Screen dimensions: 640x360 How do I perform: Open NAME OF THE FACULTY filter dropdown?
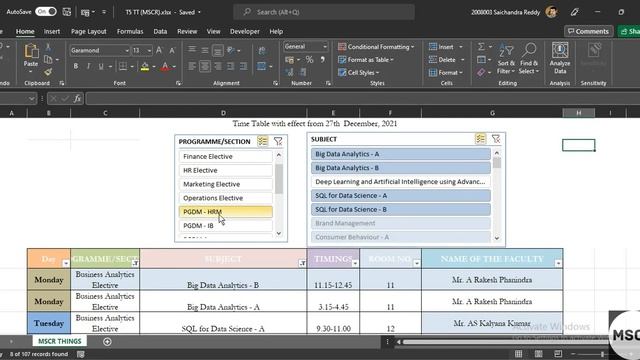(558, 264)
